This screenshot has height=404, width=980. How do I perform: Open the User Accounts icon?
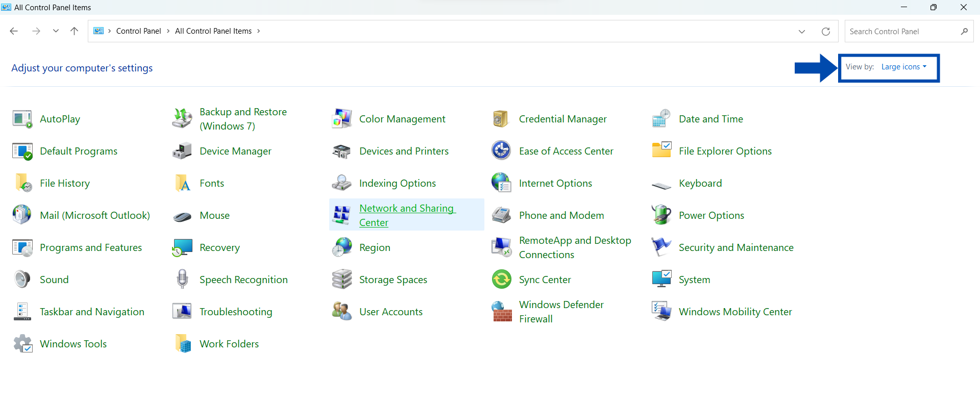[x=341, y=312]
